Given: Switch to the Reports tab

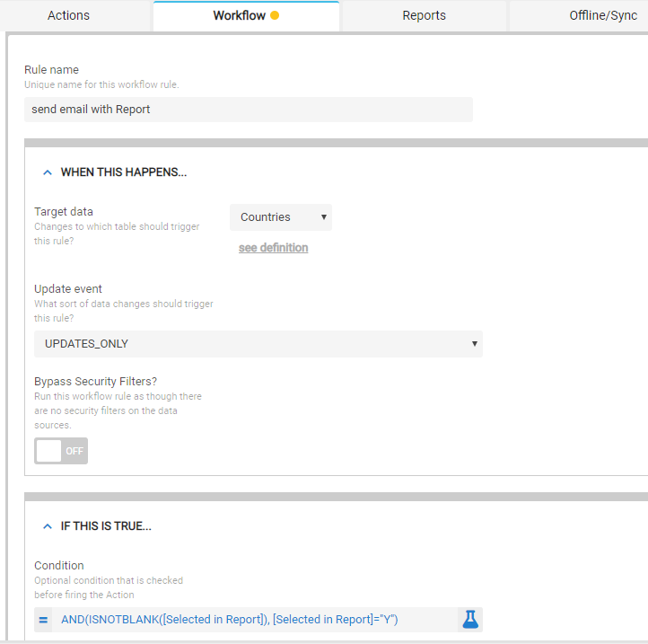Looking at the screenshot, I should click(424, 15).
